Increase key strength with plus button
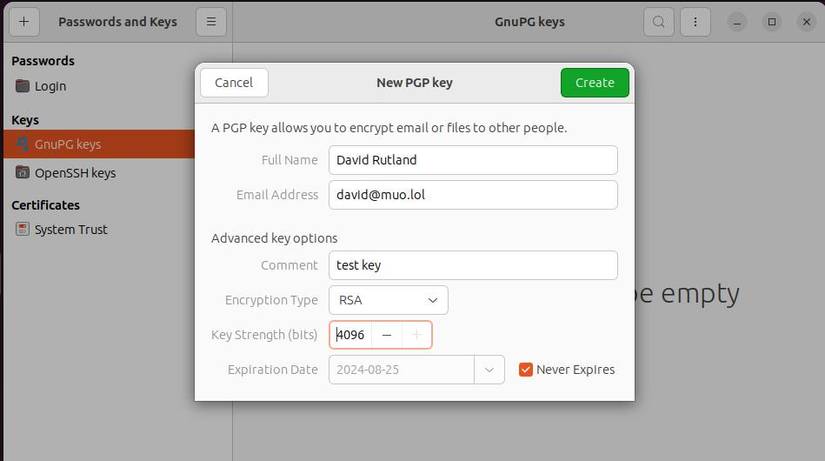 (416, 335)
